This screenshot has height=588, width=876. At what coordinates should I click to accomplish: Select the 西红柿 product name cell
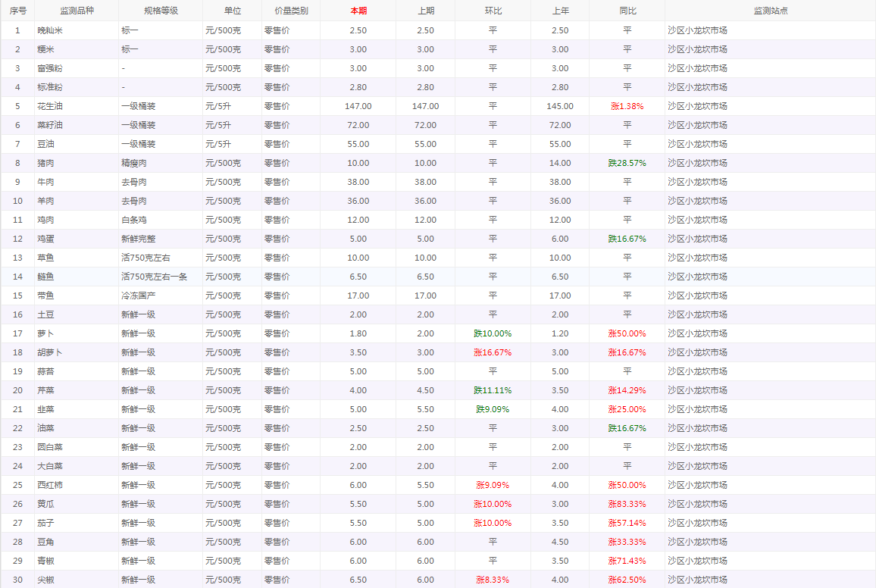click(50, 485)
